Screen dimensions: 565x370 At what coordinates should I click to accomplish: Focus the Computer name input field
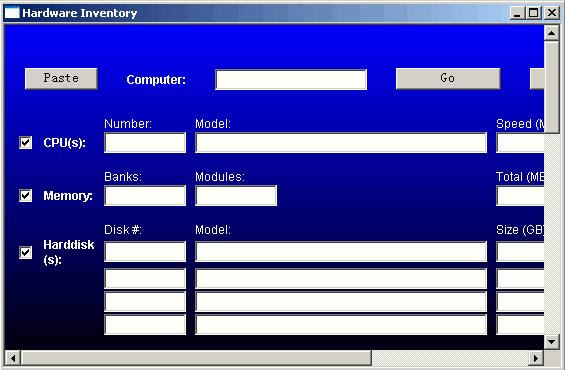pos(291,80)
